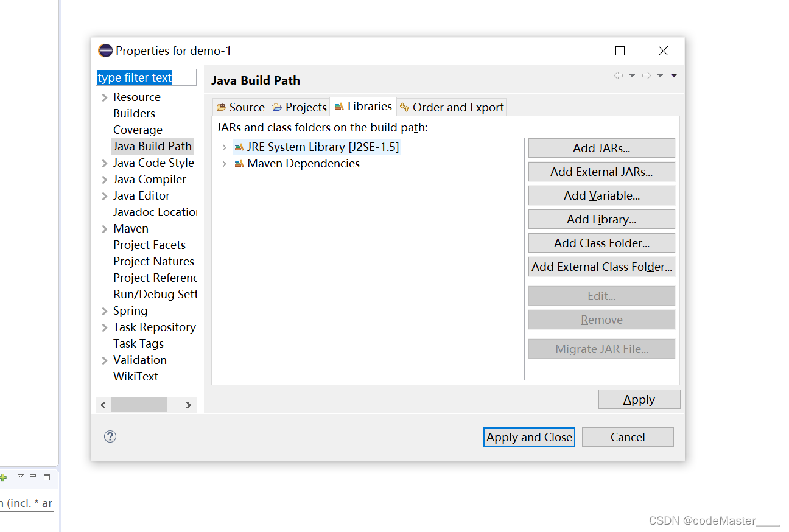Image resolution: width=789 pixels, height=532 pixels.
Task: Click the back navigation arrow icon
Action: [x=619, y=75]
